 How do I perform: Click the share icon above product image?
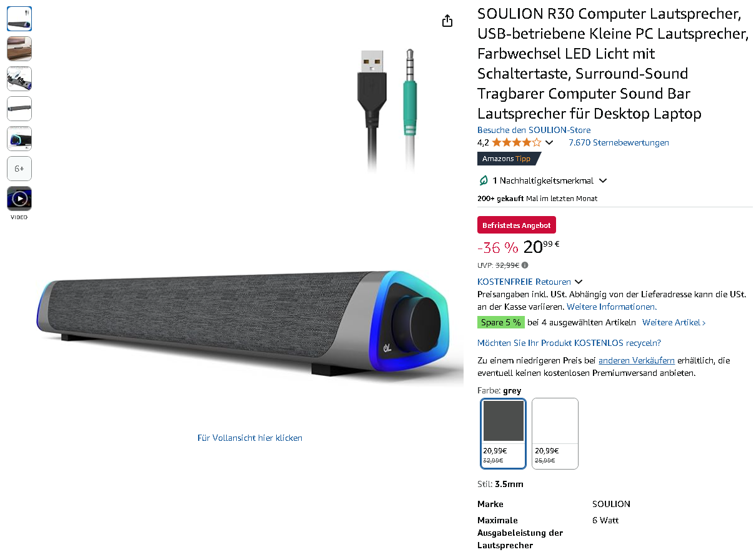pyautogui.click(x=447, y=21)
